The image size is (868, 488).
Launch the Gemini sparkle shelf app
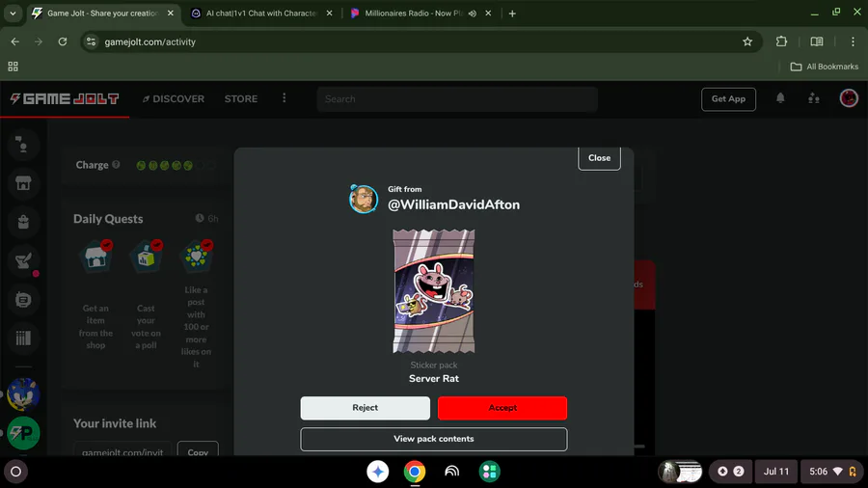377,472
